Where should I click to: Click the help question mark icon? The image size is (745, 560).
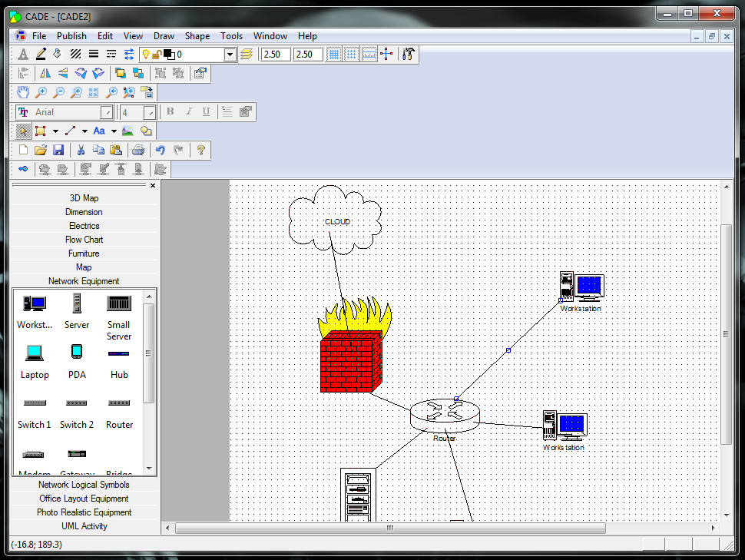[201, 151]
